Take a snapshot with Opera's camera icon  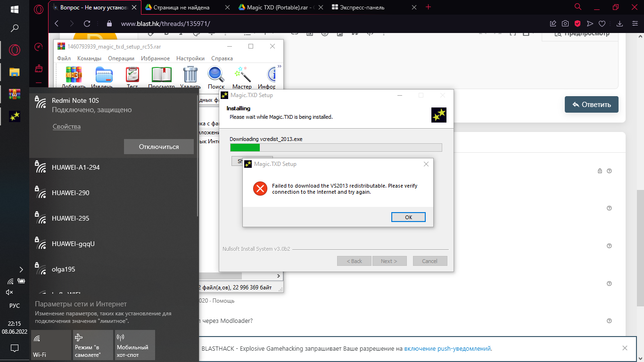click(565, 24)
